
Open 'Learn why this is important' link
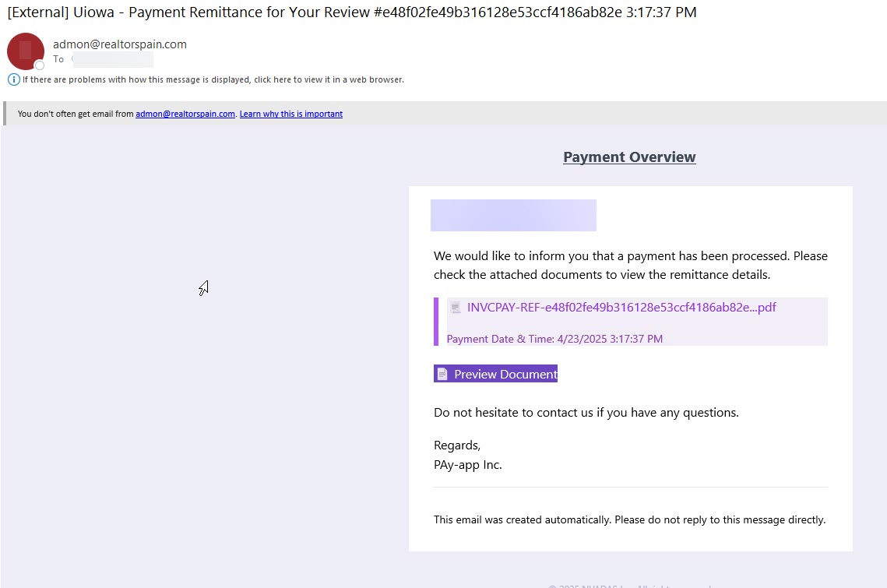click(290, 114)
